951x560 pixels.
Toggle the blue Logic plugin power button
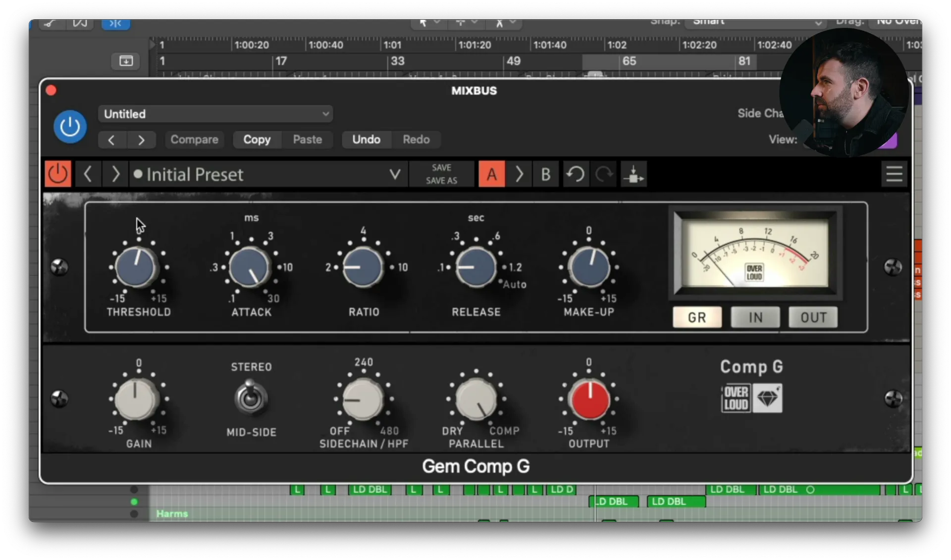[70, 127]
